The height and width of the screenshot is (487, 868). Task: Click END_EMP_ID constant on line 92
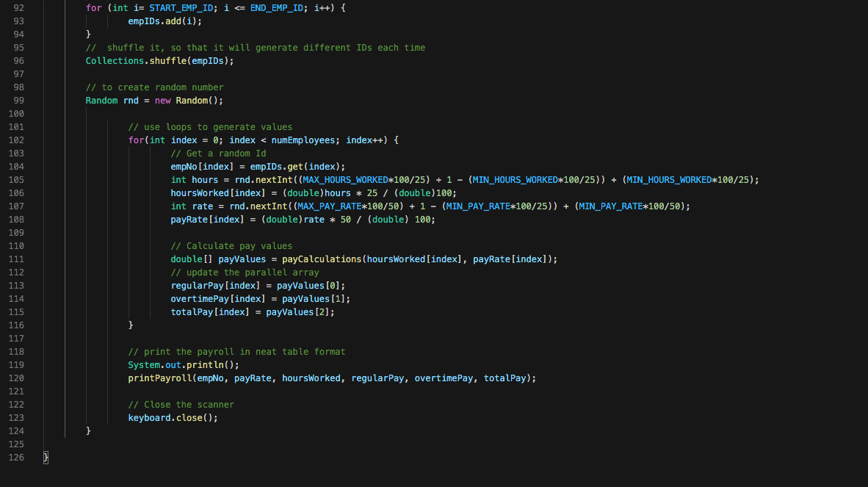277,8
